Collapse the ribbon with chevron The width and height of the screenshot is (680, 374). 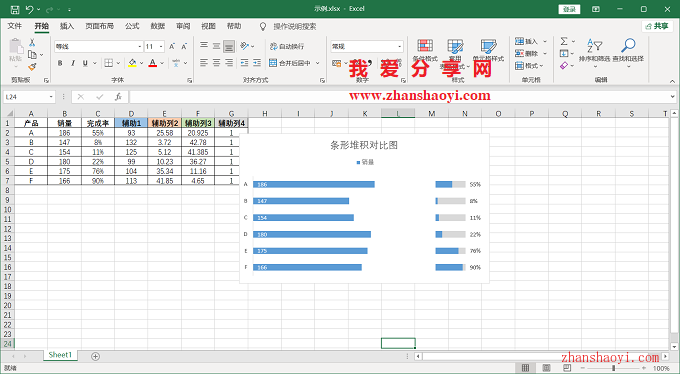click(672, 81)
